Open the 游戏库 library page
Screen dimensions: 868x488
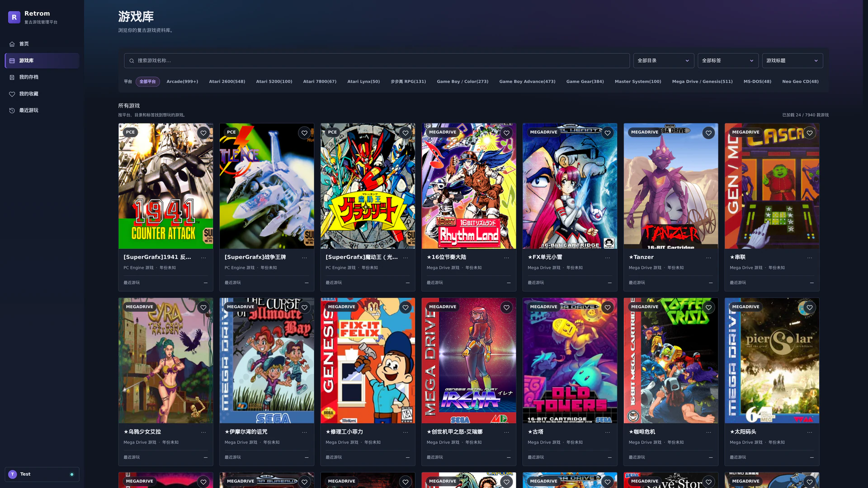42,61
